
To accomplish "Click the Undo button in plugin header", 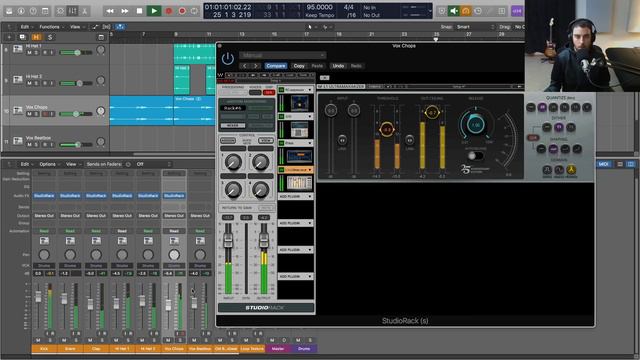I will point(338,66).
